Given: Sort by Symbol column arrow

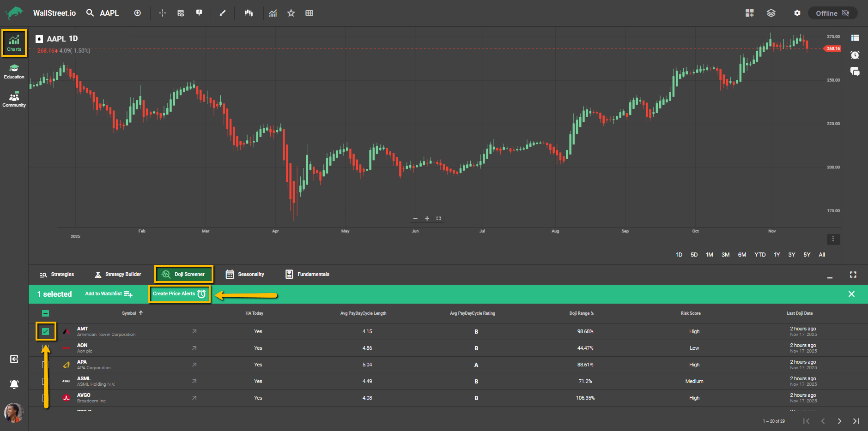Looking at the screenshot, I should (x=141, y=313).
